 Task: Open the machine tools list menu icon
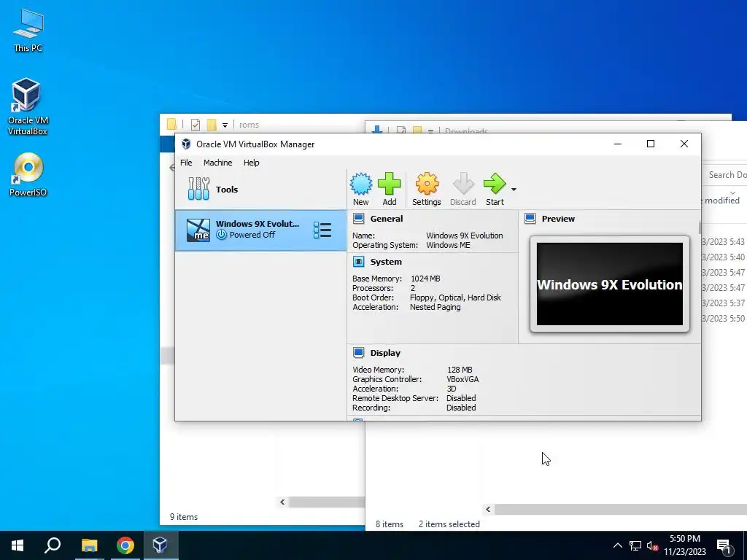322,230
